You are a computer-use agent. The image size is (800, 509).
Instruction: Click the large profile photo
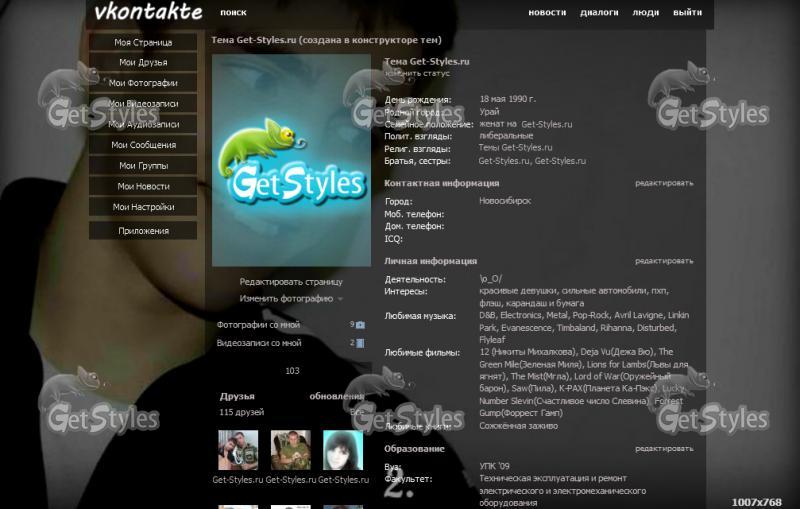[x=291, y=160]
